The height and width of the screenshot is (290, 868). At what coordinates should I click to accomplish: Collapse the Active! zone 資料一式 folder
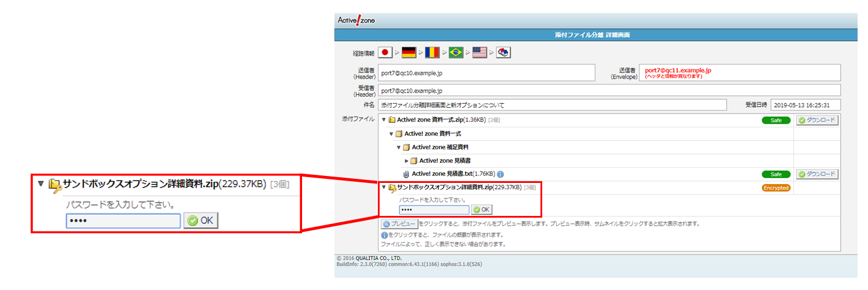pos(391,134)
